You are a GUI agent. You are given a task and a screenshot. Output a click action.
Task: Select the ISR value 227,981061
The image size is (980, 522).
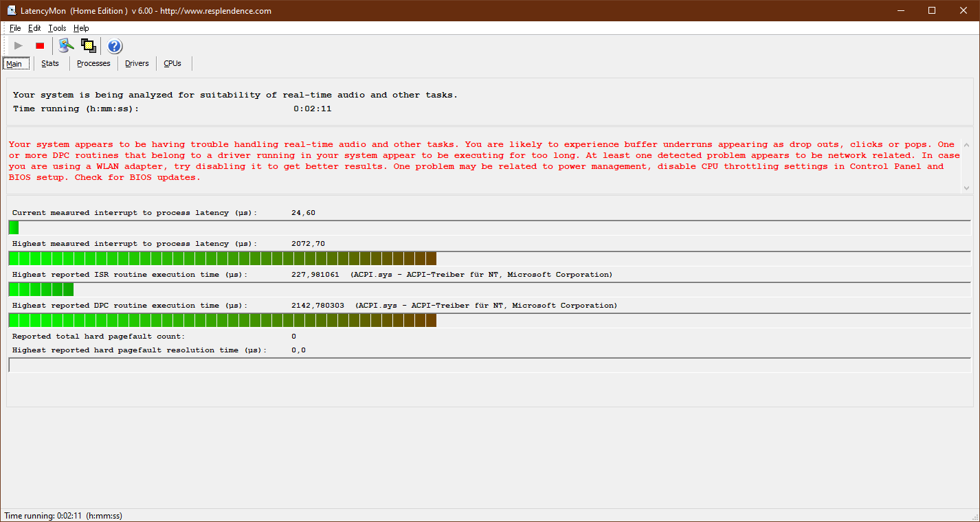tap(315, 275)
